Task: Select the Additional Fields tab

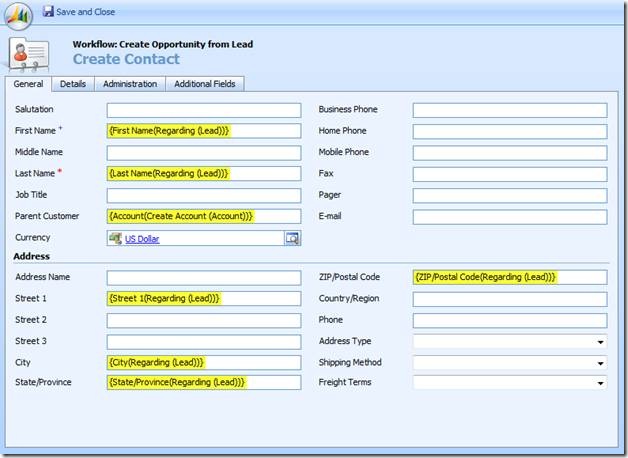Action: click(205, 84)
